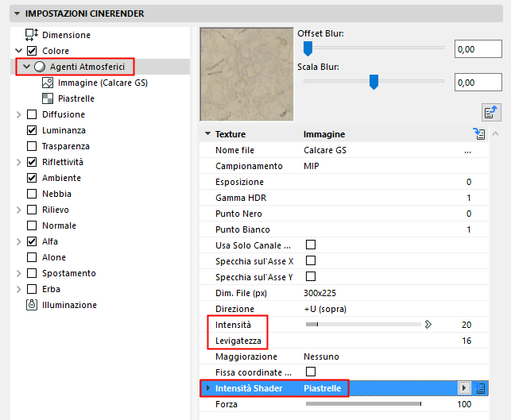This screenshot has width=511, height=420.
Task: Toggle the Ambiente checkbox
Action: pyautogui.click(x=32, y=178)
